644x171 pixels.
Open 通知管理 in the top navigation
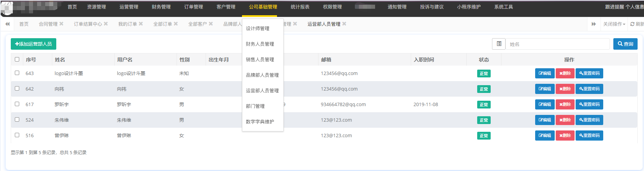[397, 7]
